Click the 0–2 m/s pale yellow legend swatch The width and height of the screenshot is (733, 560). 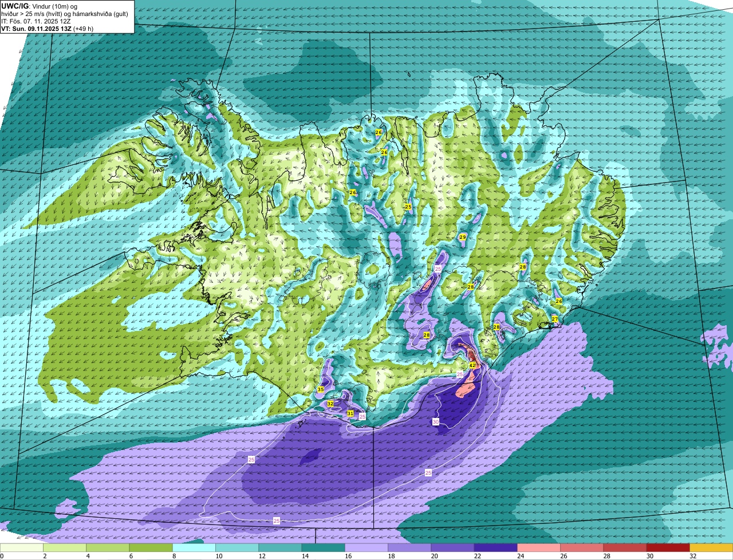[x=21, y=547]
